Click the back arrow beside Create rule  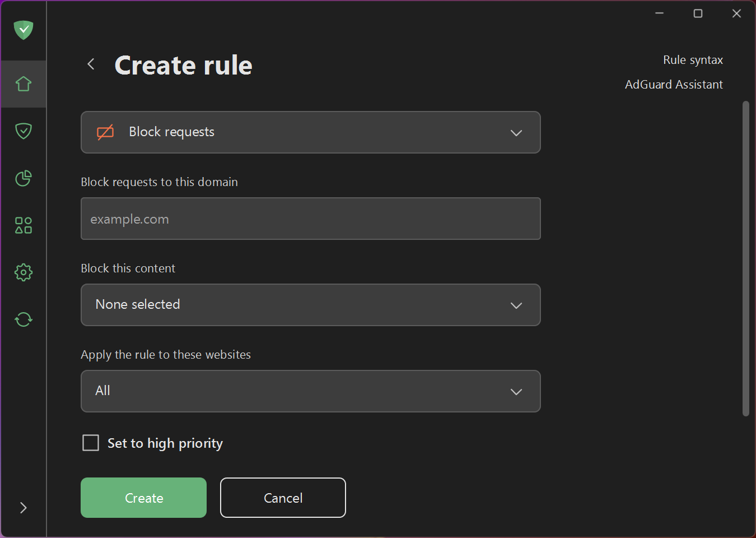(x=91, y=64)
